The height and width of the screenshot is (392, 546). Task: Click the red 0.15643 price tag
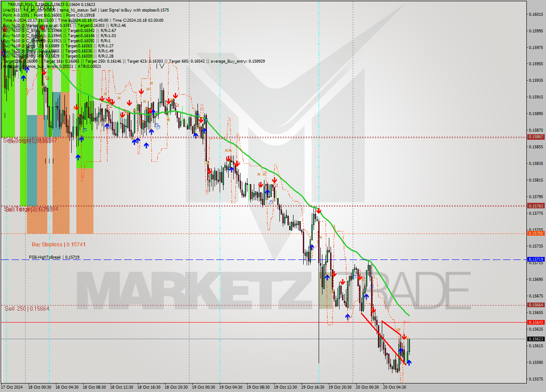coord(536,323)
